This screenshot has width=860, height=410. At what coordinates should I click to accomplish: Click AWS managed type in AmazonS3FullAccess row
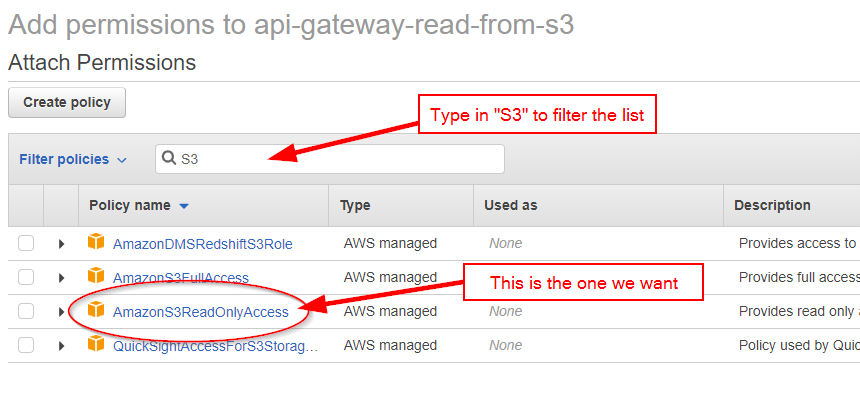(x=390, y=277)
